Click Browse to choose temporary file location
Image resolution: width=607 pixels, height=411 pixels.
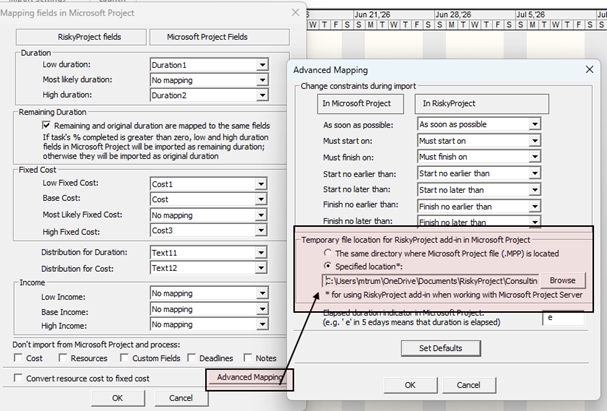pyautogui.click(x=562, y=280)
